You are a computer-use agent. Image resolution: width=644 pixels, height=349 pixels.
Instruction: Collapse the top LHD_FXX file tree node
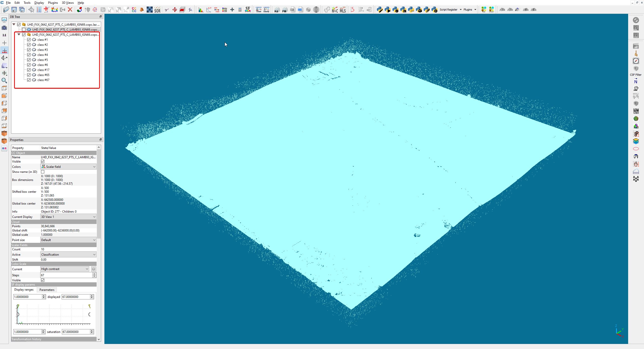point(14,24)
